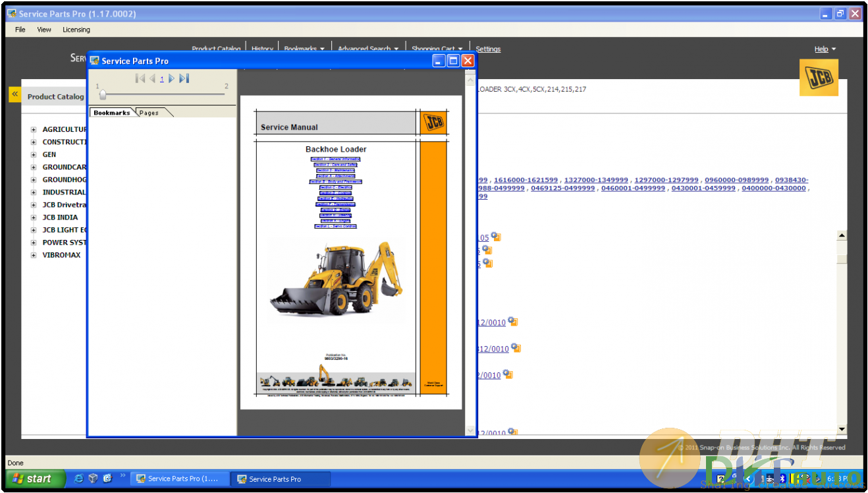Maximize the Service Parts Pro viewer window
868x493 pixels.
(x=453, y=61)
